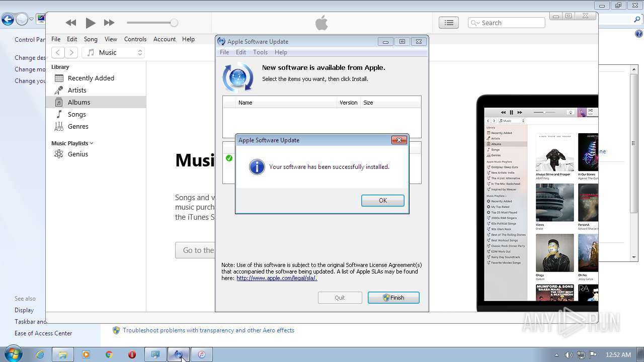Open the iTunes View menu
The width and height of the screenshot is (644, 362).
point(111,39)
